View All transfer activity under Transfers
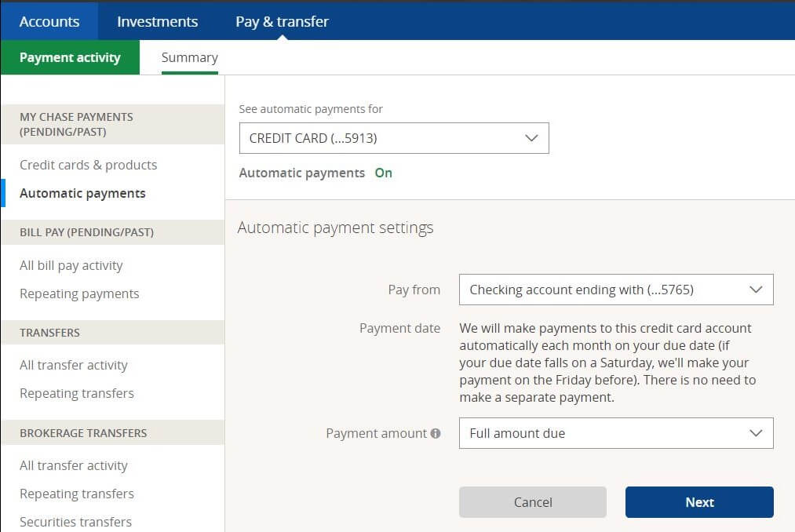 (74, 365)
